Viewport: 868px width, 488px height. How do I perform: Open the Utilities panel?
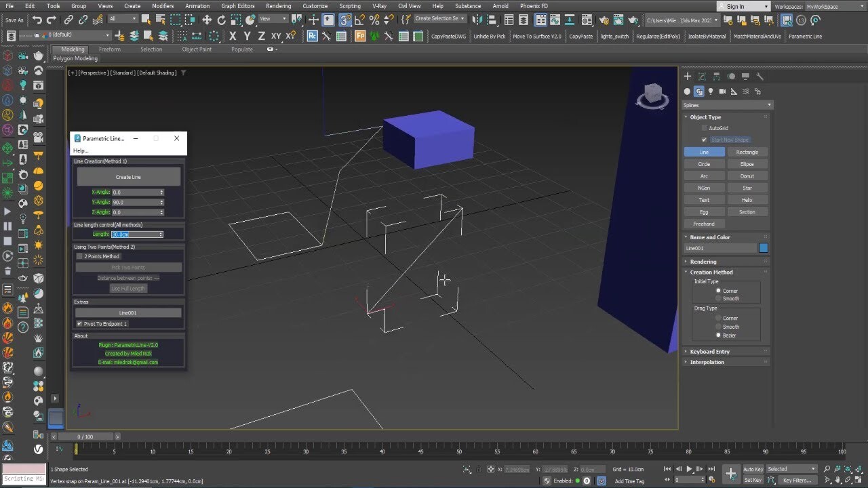[759, 76]
